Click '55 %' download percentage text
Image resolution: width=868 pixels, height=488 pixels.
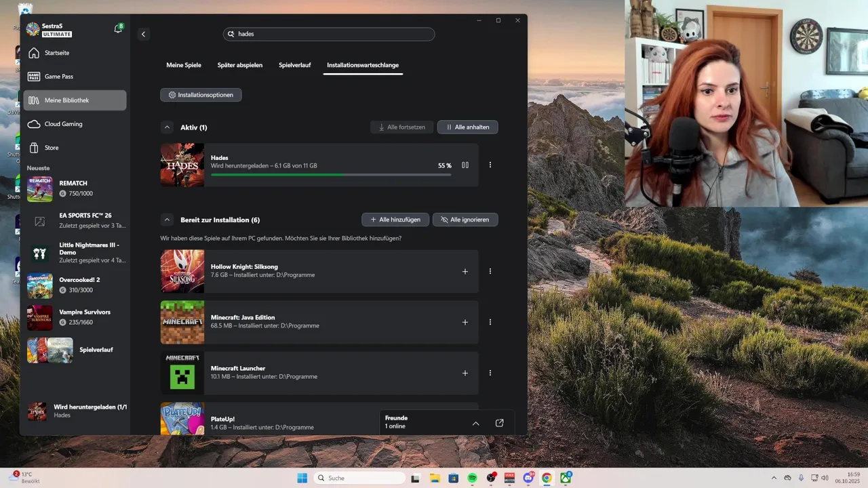coord(445,165)
